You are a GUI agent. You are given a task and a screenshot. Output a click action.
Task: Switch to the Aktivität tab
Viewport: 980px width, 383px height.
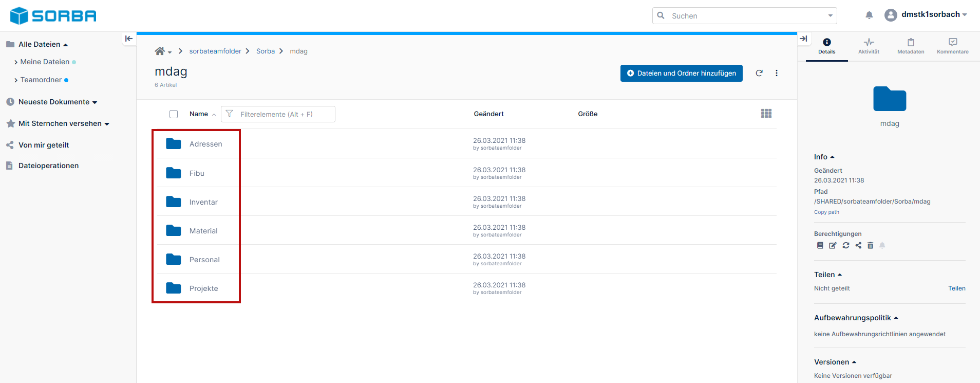click(869, 46)
